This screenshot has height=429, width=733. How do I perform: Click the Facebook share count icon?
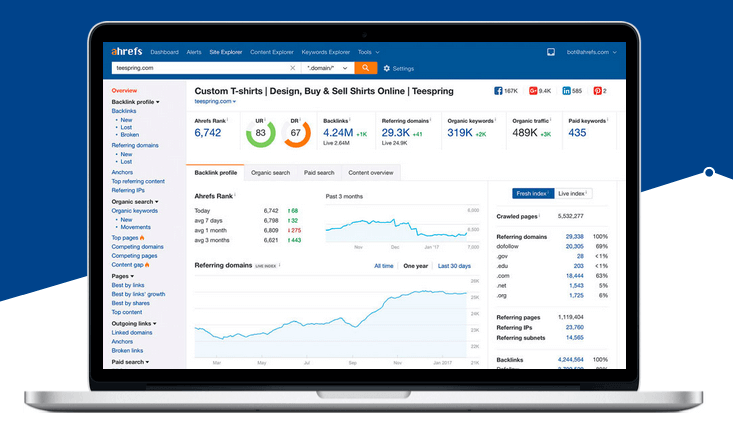pyautogui.click(x=498, y=91)
